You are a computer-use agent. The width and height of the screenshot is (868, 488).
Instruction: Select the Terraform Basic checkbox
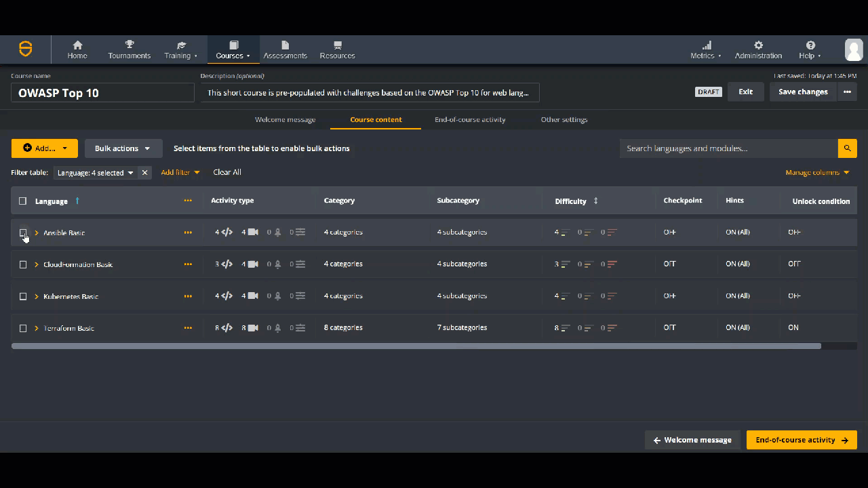(x=22, y=328)
